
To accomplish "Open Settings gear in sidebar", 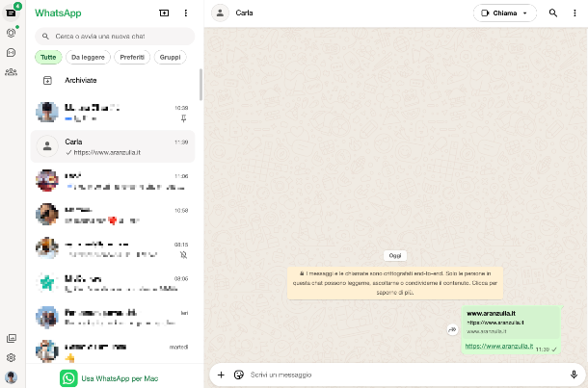I will tap(11, 357).
